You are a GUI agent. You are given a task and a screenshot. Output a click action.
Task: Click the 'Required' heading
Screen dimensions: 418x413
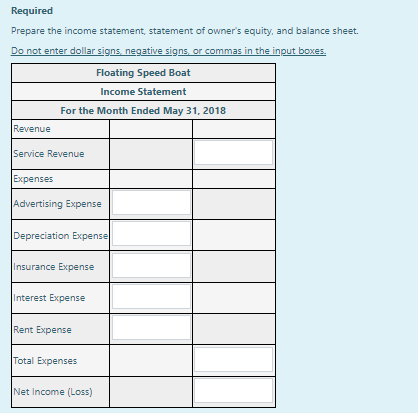32,11
